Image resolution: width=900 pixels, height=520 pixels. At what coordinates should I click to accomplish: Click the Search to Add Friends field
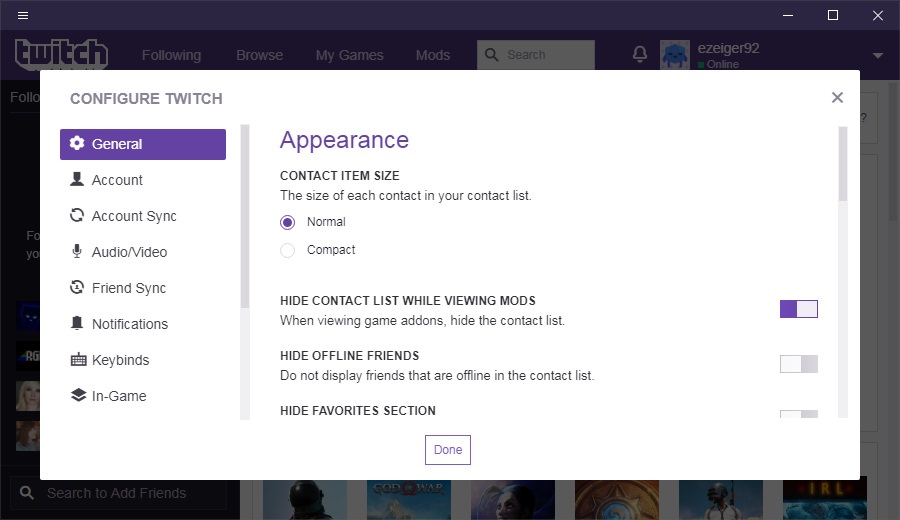coord(119,493)
